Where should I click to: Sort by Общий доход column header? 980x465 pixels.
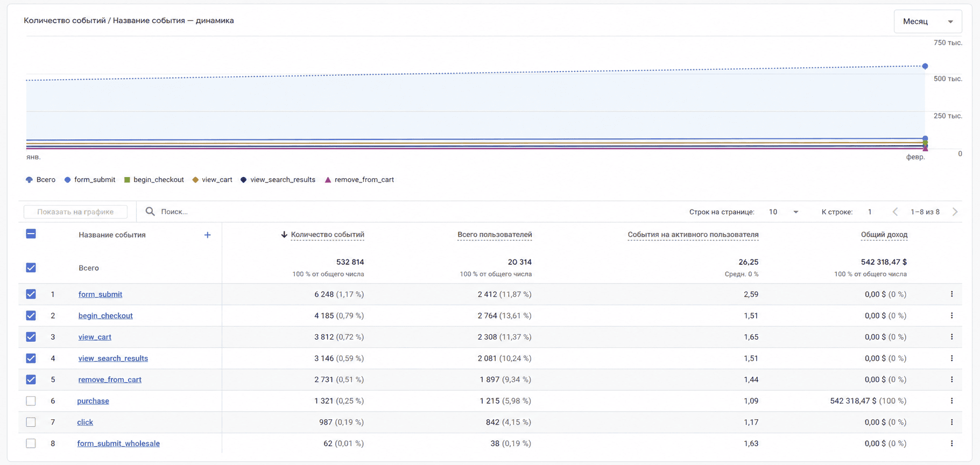884,235
